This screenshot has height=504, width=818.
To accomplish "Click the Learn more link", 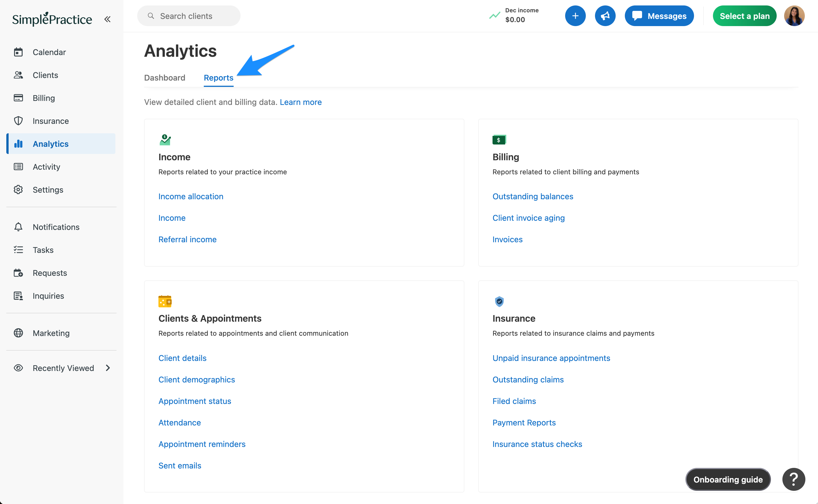I will pyautogui.click(x=301, y=102).
